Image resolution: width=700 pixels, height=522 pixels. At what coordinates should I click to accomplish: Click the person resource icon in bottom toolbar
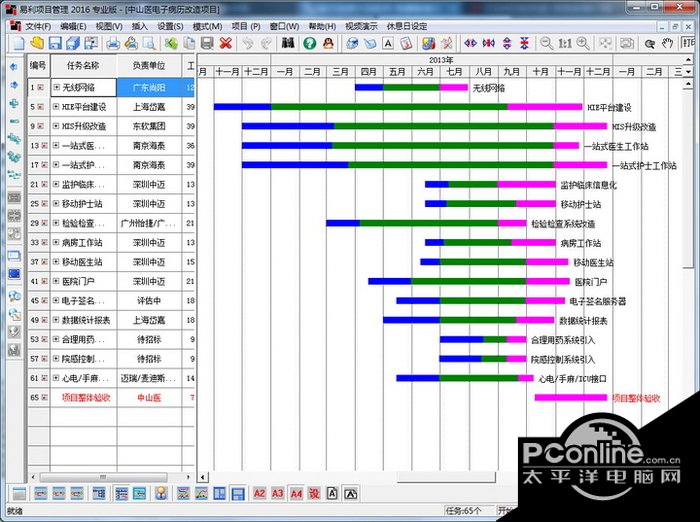pyautogui.click(x=161, y=493)
